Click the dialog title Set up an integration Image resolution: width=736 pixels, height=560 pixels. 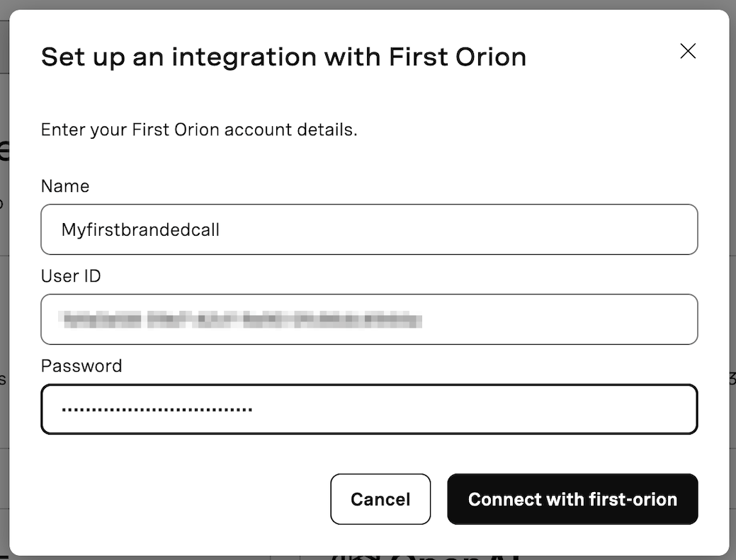point(283,57)
